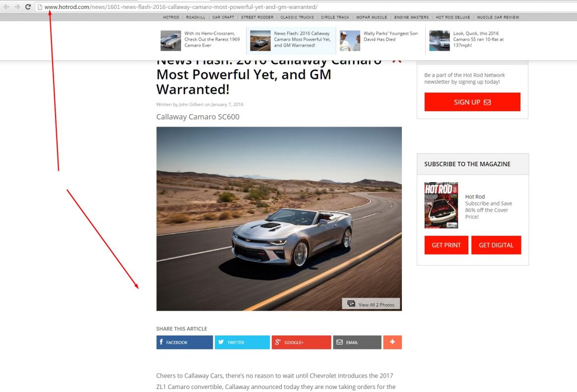The width and height of the screenshot is (577, 392).
Task: Open the STREET RODDER network menu item
Action: pyautogui.click(x=257, y=17)
